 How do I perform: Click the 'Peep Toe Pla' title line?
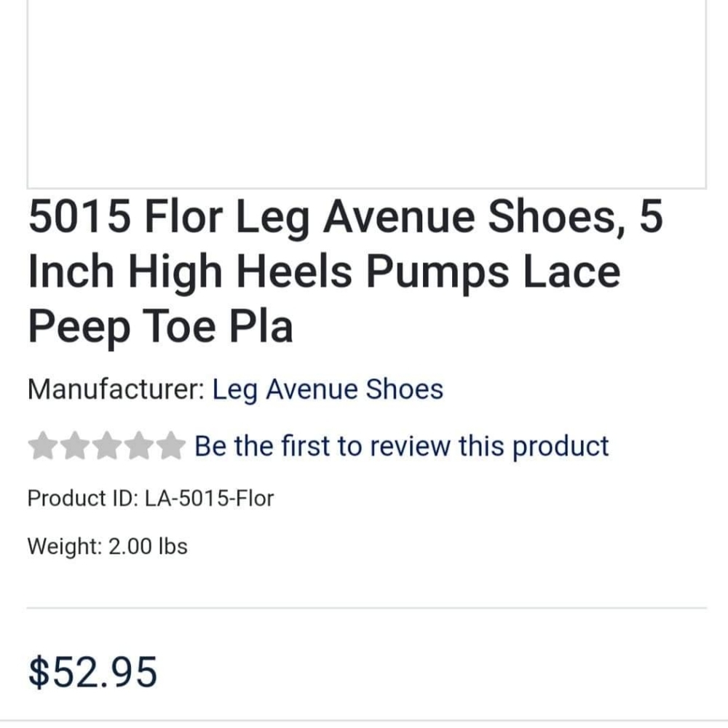(x=160, y=325)
